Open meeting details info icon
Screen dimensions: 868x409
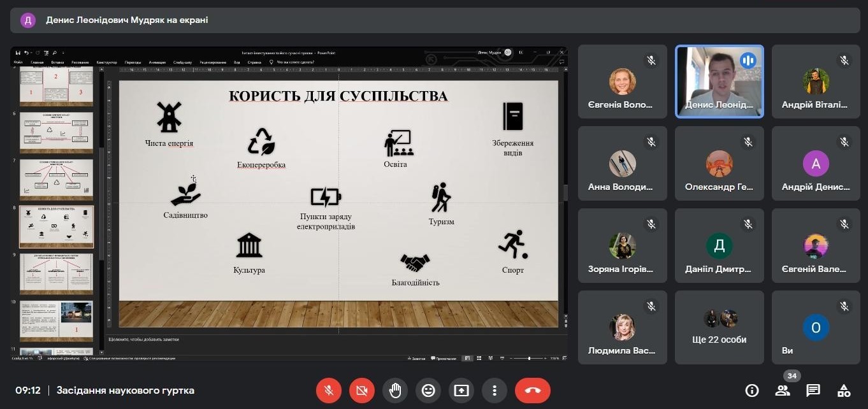click(752, 391)
